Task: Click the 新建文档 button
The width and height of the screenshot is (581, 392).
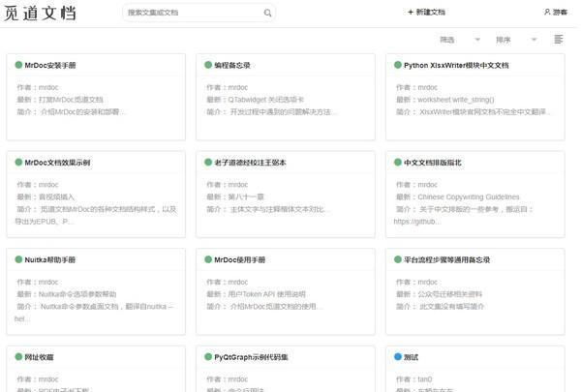Action: [x=426, y=13]
